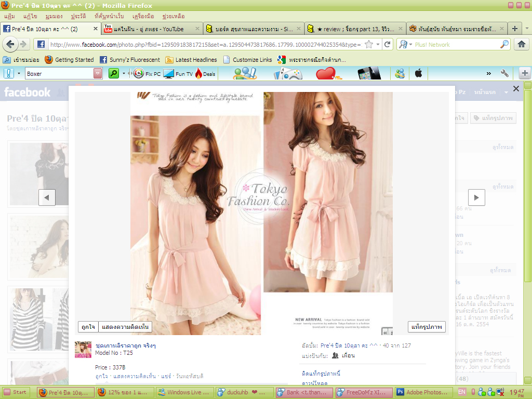Open the Boxer search box dropdown
This screenshot has width=532, height=399.
click(98, 73)
